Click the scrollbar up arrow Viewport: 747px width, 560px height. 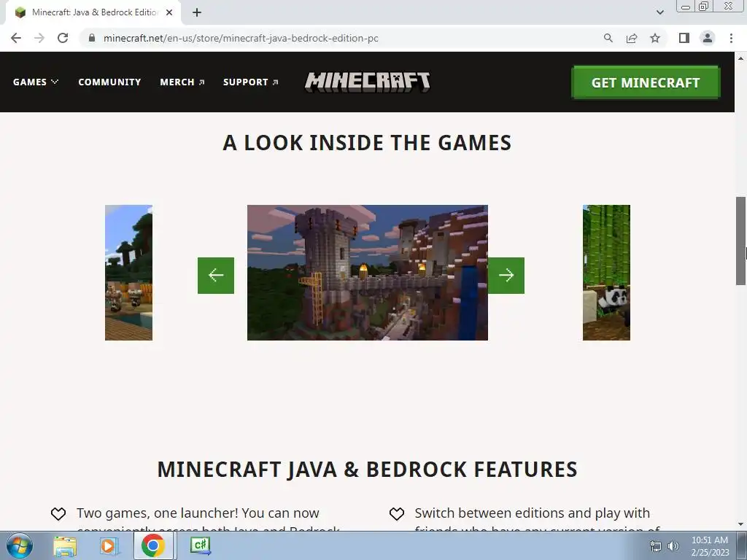[x=740, y=58]
